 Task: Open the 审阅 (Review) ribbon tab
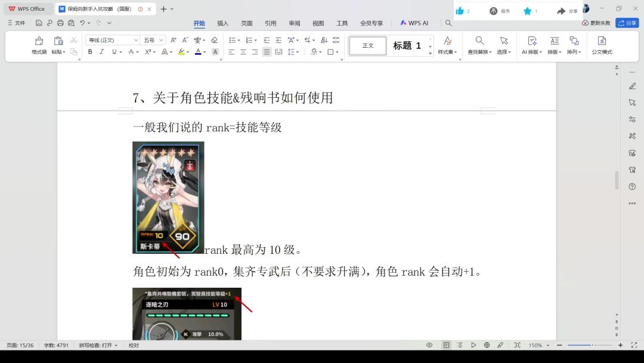click(x=295, y=23)
